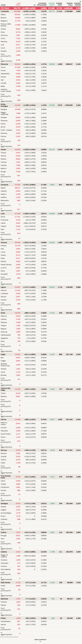The image size is (82, 644).
Task: Click the chevron below Carica i prossimi
Action: tap(40, 642)
